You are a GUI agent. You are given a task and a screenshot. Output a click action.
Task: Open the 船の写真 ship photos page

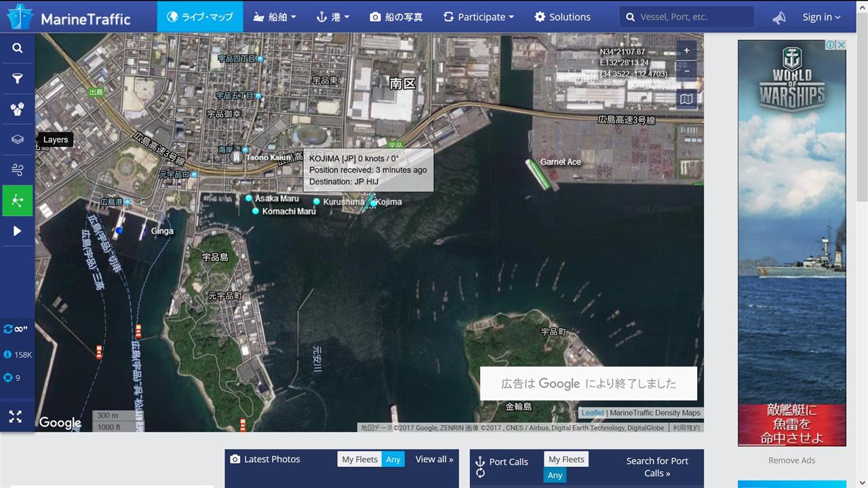point(396,17)
